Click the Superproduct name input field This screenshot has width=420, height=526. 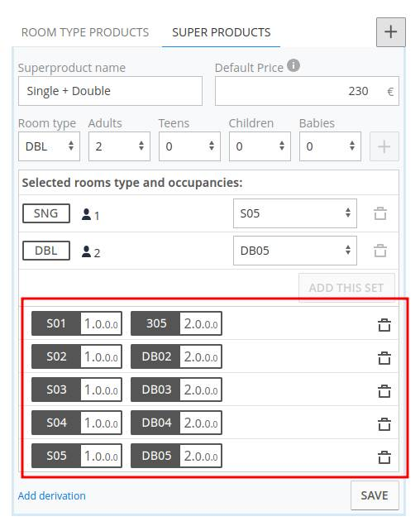(x=110, y=91)
